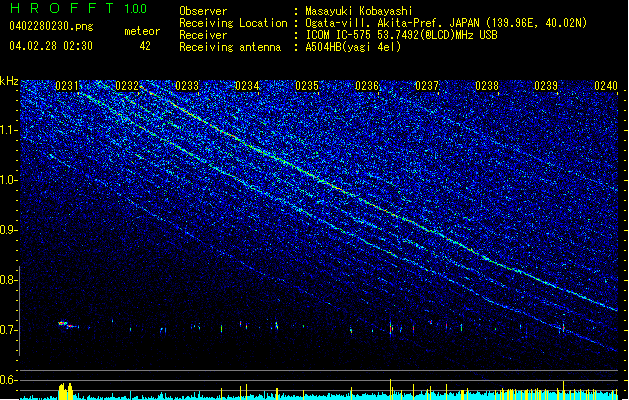Click the 1.0 kHz axis tick label
The height and width of the screenshot is (400, 629).
pos(9,180)
